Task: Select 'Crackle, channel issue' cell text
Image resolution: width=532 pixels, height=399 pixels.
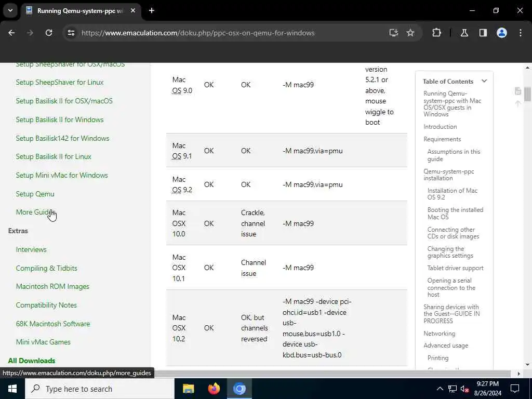Action: click(x=253, y=223)
